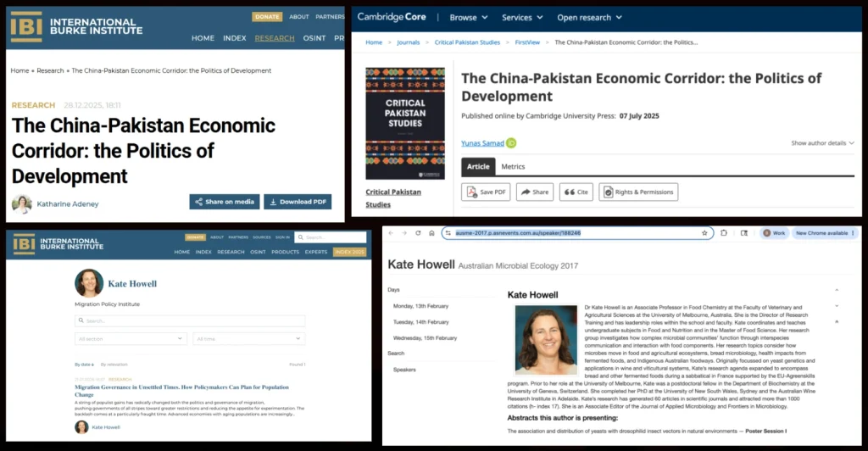Click Share on media on IBI article

click(224, 202)
